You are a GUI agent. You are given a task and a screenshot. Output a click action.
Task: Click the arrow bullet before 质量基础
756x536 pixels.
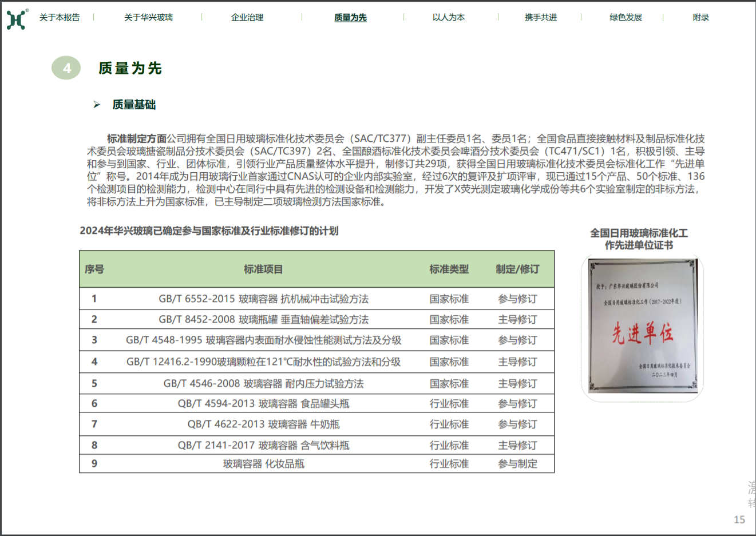[97, 105]
